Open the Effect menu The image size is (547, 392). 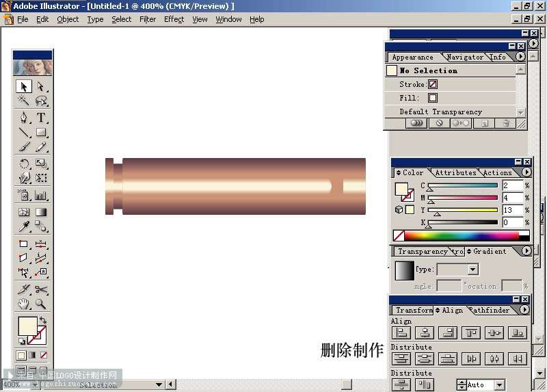(174, 19)
